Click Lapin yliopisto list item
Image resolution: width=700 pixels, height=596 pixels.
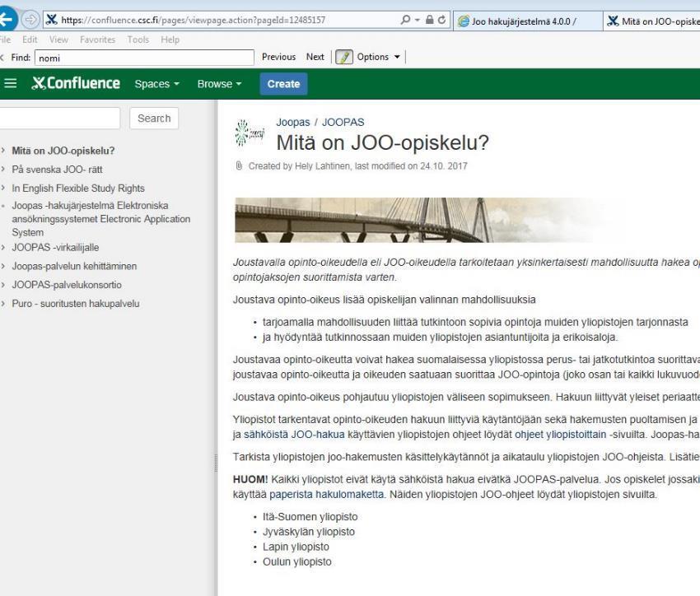[296, 547]
